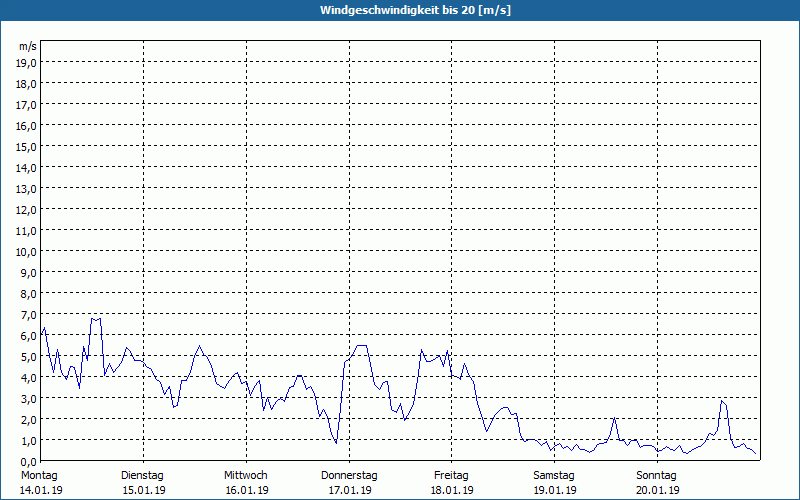This screenshot has width=800, height=500.
Task: Click the 5,0 value on the y-axis
Action: [x=29, y=357]
